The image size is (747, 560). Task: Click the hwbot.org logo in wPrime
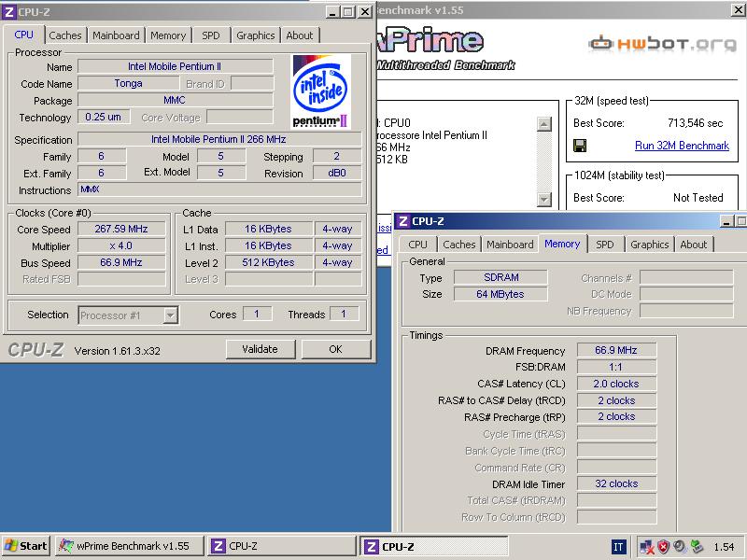point(662,43)
